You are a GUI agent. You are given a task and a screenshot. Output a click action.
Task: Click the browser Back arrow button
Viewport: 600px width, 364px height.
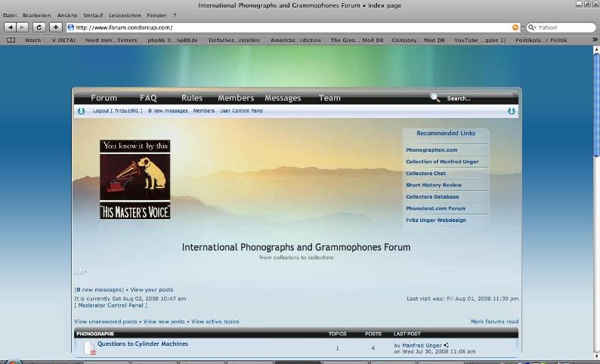pyautogui.click(x=9, y=27)
